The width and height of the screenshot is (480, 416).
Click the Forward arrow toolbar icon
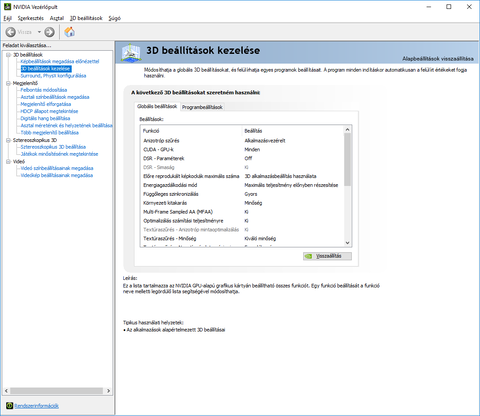pyautogui.click(x=49, y=32)
